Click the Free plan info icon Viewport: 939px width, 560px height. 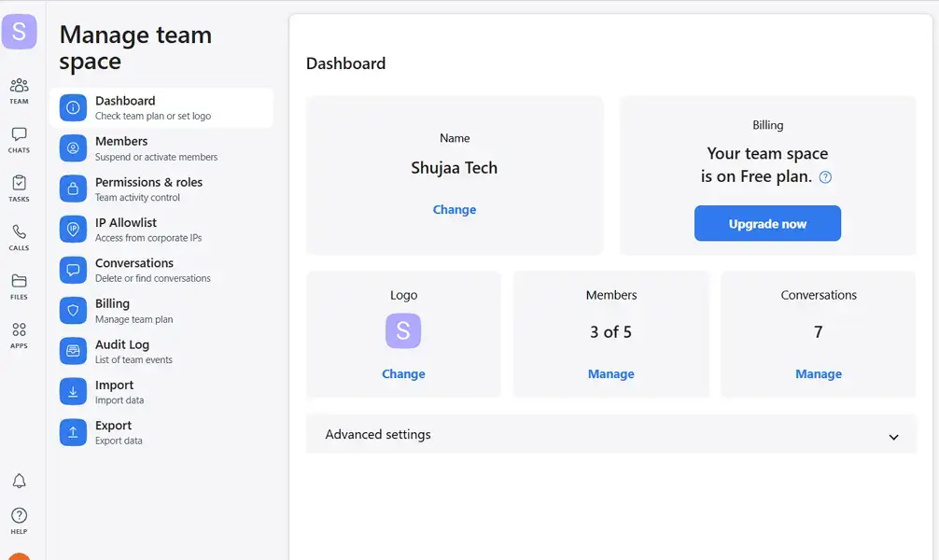point(825,177)
